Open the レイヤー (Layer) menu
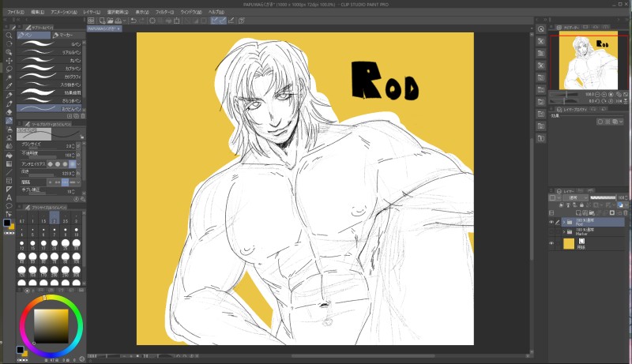 pos(92,12)
